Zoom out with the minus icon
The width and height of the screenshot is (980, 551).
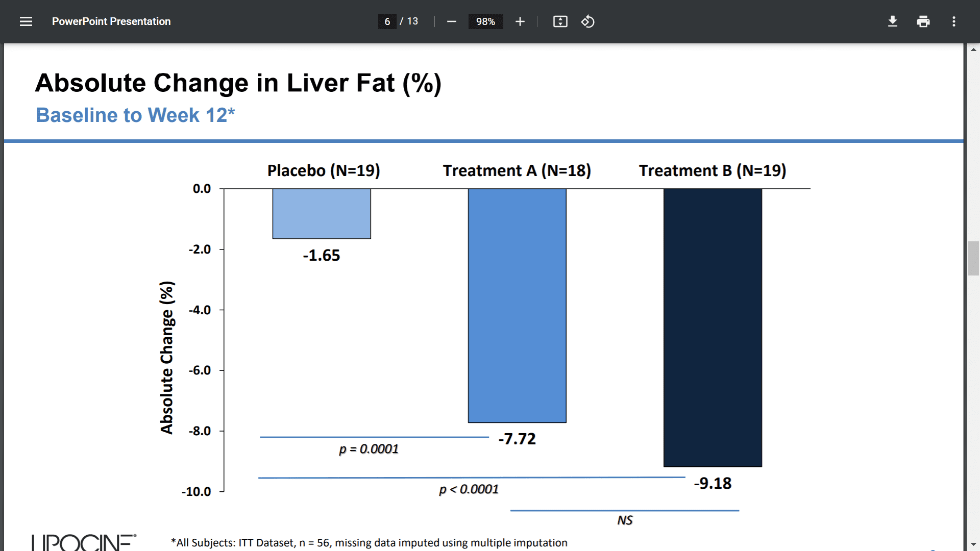click(x=451, y=21)
